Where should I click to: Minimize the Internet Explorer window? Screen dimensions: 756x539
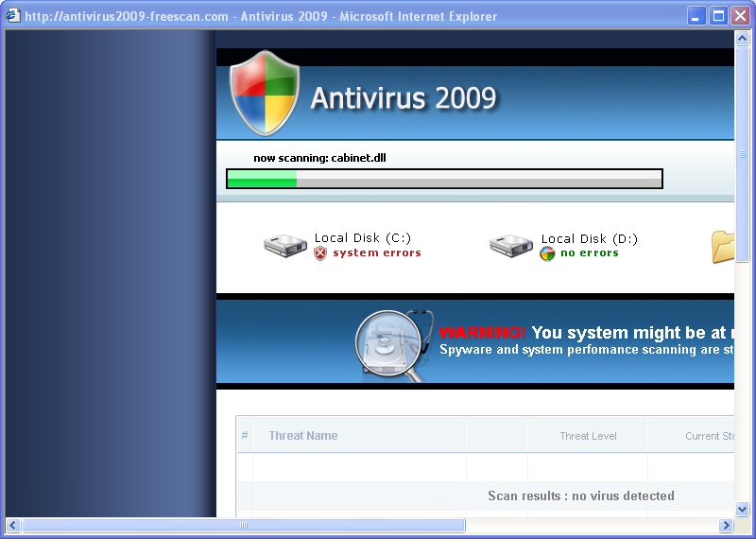pyautogui.click(x=696, y=16)
